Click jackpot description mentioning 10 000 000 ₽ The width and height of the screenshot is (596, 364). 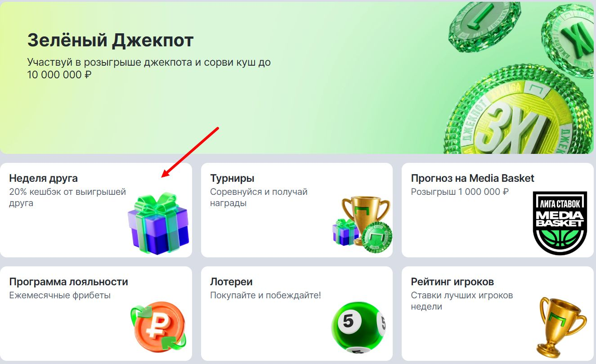pos(149,68)
